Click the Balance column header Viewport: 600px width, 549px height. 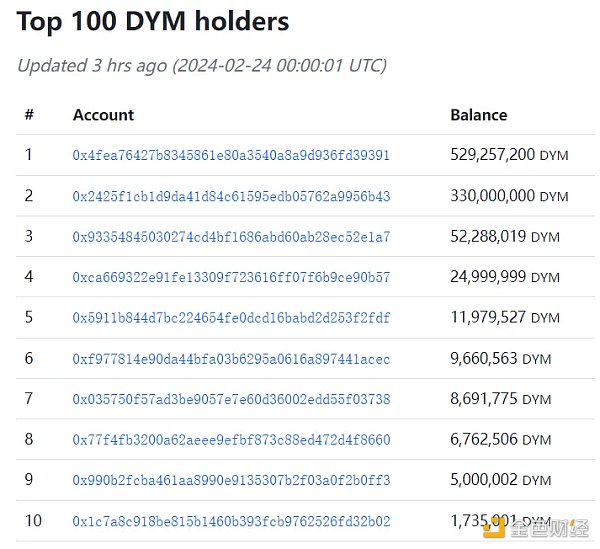pyautogui.click(x=478, y=115)
